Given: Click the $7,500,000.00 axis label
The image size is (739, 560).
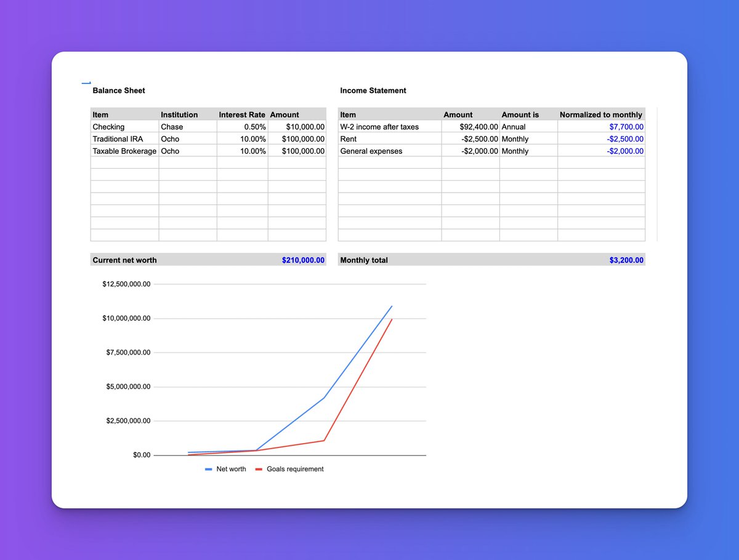Looking at the screenshot, I should pyautogui.click(x=129, y=353).
